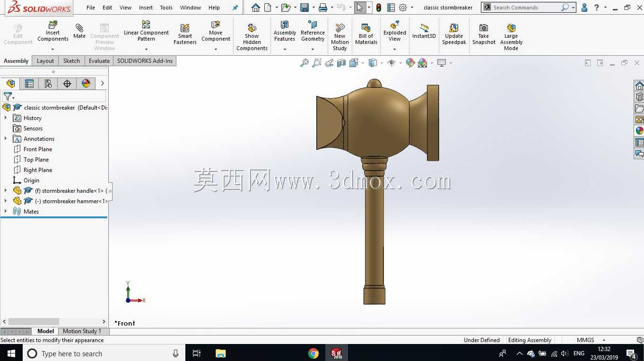Open Insert Components dropdown arrow

coord(53,49)
